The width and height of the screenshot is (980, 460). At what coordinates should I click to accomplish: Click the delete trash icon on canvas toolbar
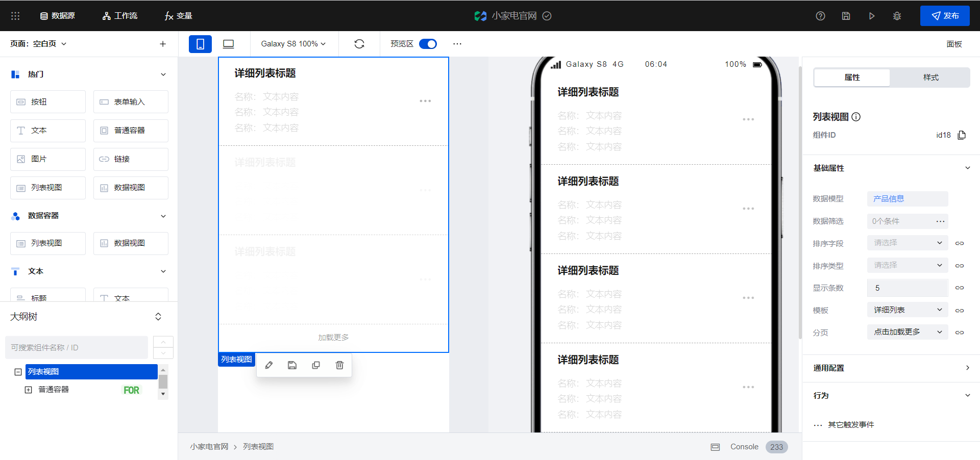339,365
